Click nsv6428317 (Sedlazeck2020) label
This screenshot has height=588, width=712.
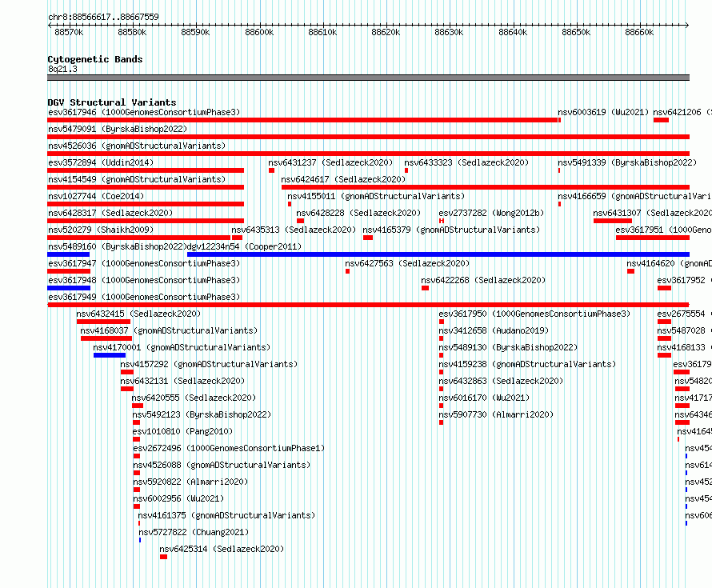(x=110, y=213)
